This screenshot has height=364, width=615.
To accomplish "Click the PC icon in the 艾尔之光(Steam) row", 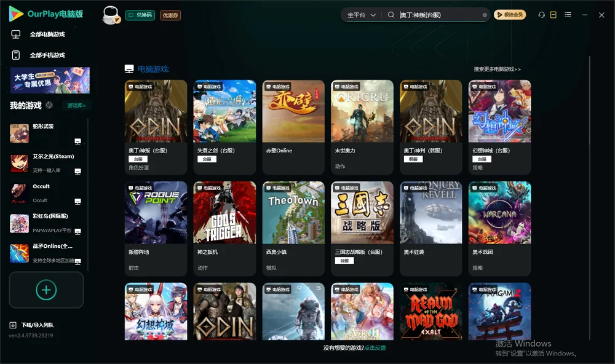I will (77, 171).
